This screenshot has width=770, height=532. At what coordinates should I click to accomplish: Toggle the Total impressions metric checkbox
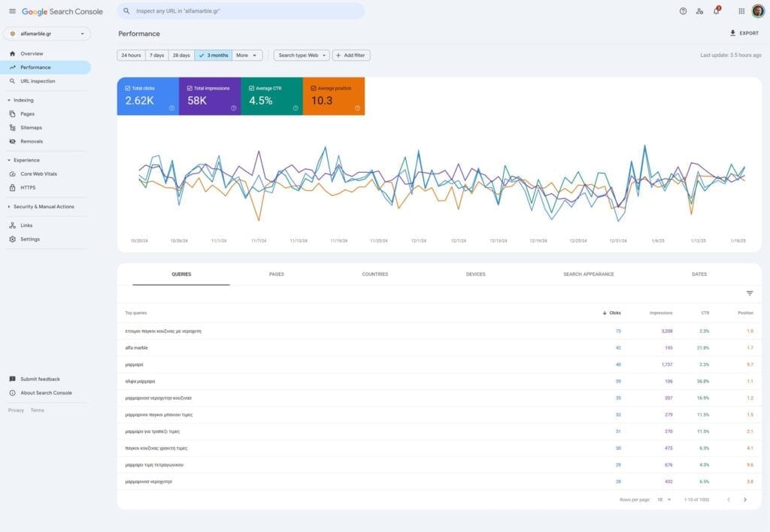click(x=189, y=88)
